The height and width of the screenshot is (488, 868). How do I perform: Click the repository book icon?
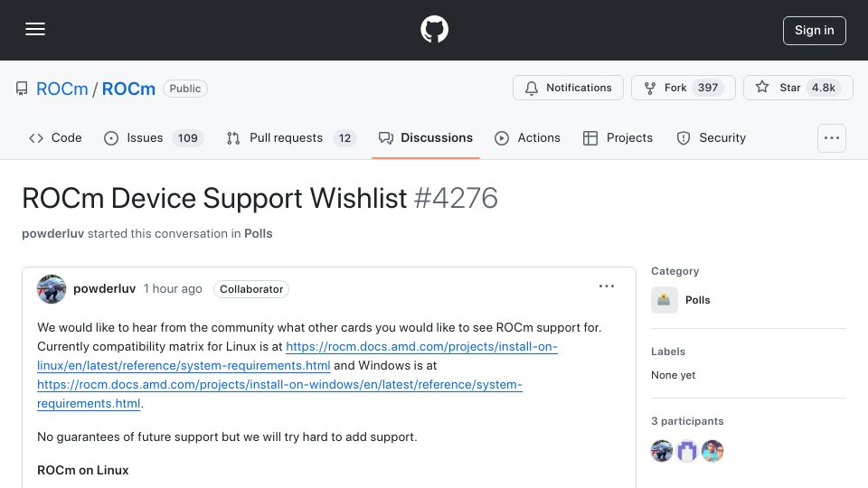(x=22, y=89)
